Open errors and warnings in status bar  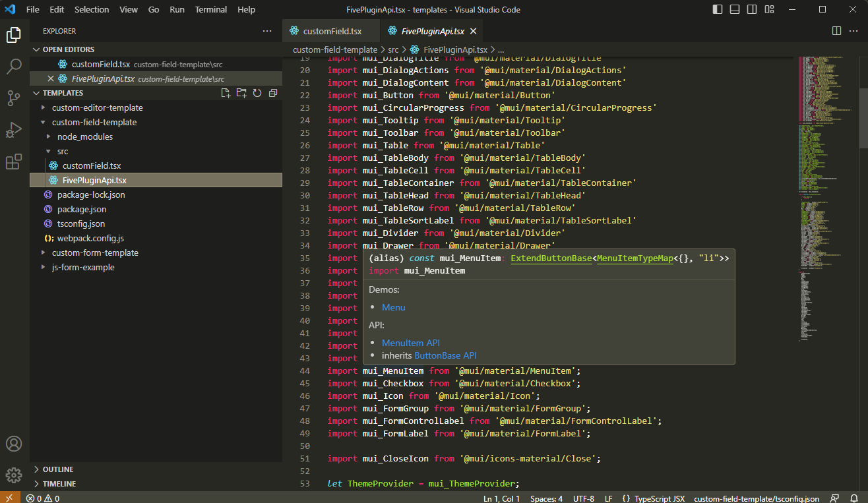[43, 498]
